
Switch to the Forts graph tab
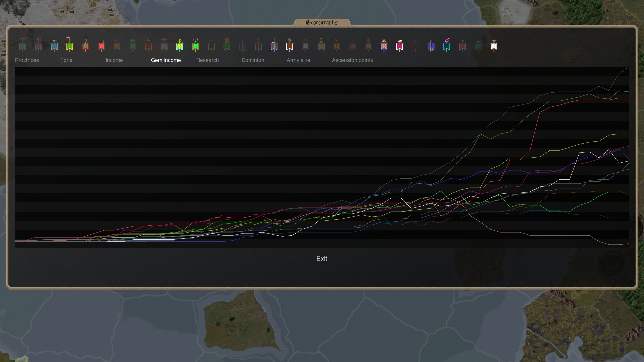click(x=66, y=60)
